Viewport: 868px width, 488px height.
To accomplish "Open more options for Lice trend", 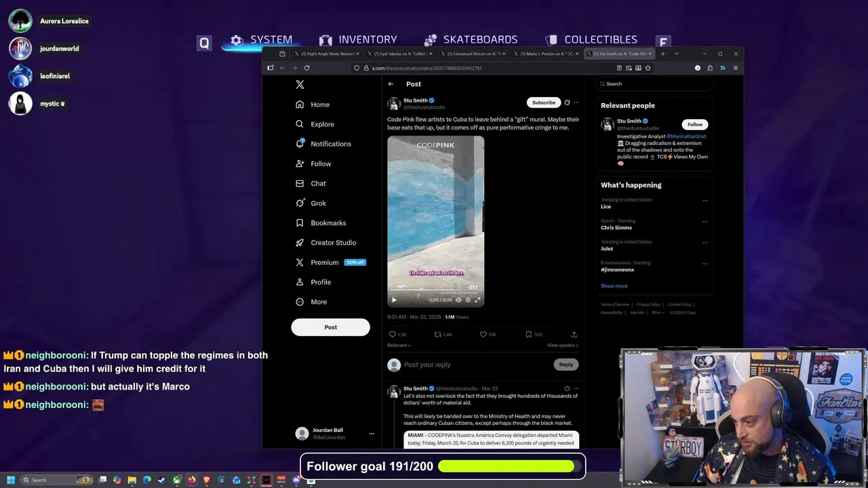I will click(x=705, y=201).
